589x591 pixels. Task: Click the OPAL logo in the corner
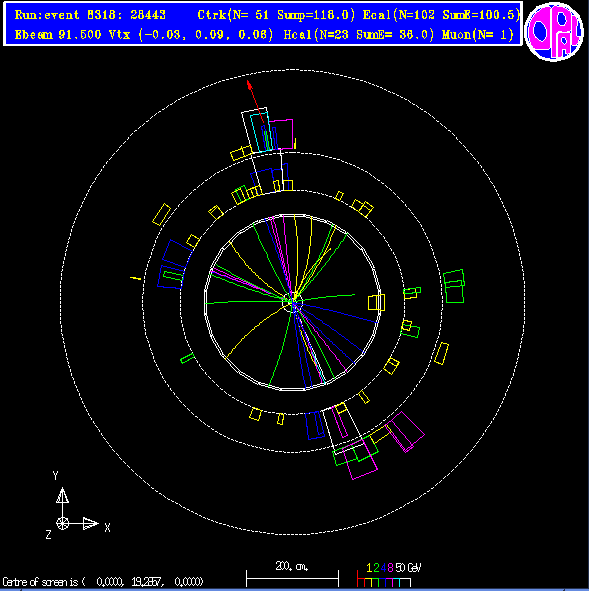(554, 32)
